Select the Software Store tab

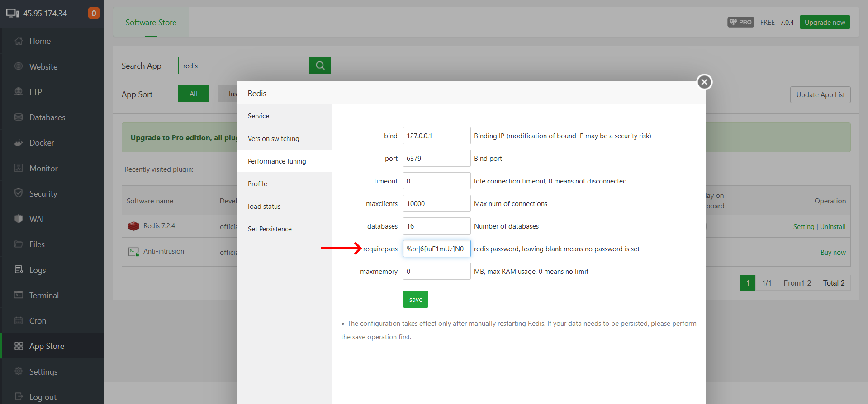[x=151, y=22]
